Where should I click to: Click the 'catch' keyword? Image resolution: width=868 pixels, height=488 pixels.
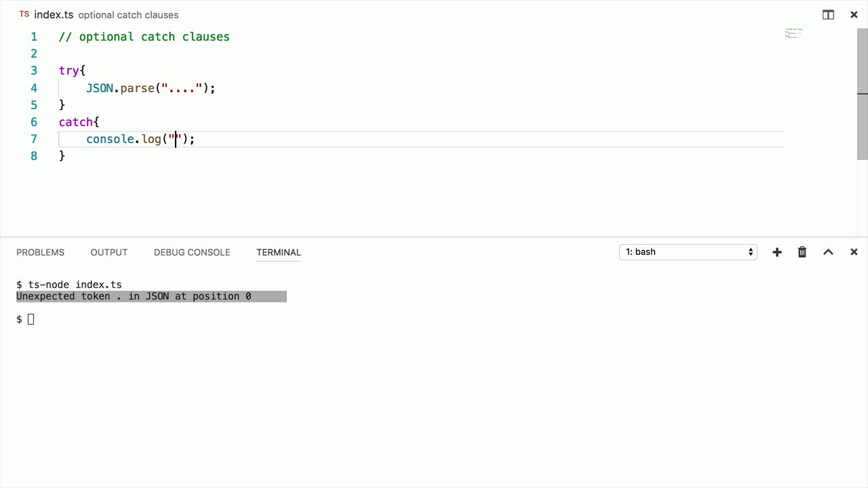[76, 122]
